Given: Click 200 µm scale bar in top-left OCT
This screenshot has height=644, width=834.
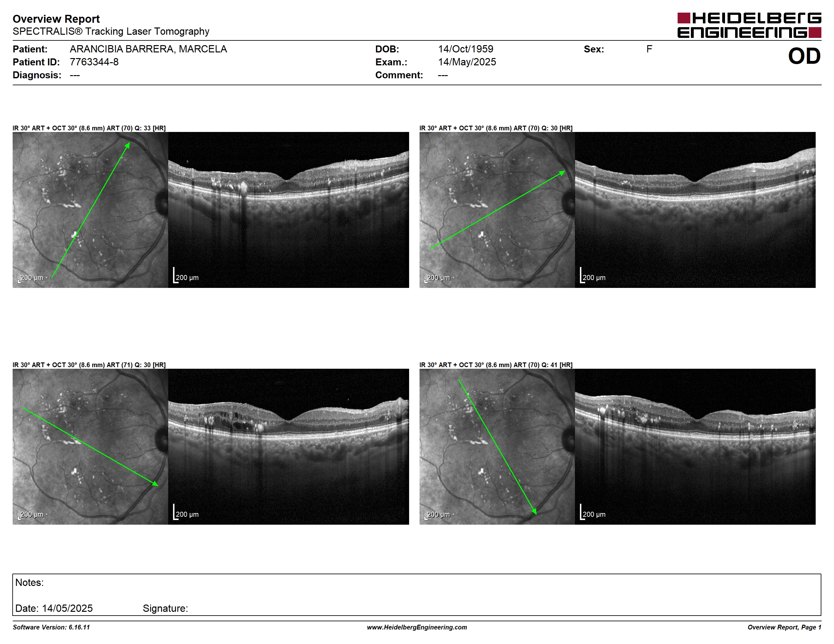Looking at the screenshot, I should (x=186, y=276).
